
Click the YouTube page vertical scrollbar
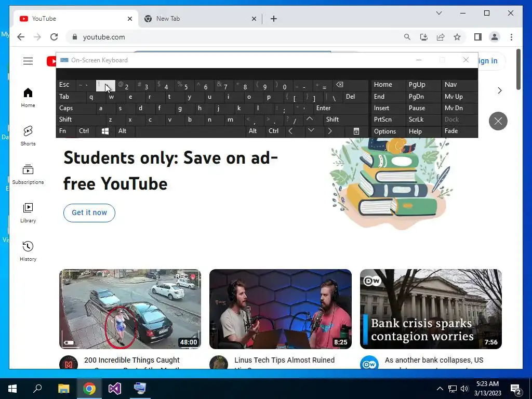tap(518, 70)
